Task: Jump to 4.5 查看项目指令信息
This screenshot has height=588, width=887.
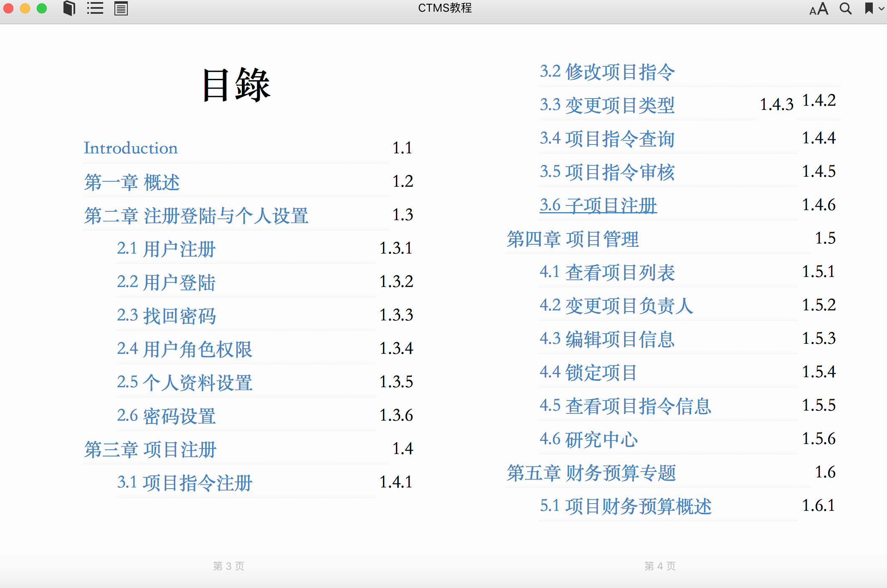Action: pos(626,406)
